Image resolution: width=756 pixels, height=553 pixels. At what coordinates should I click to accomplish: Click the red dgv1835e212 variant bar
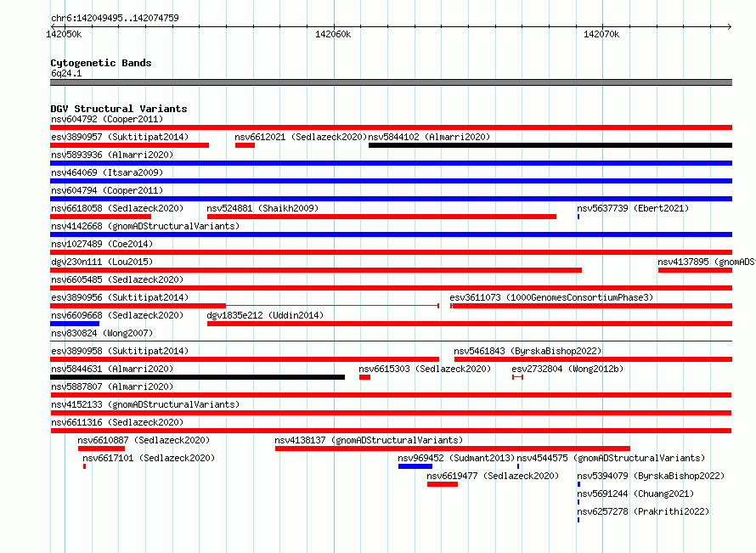[x=470, y=324]
